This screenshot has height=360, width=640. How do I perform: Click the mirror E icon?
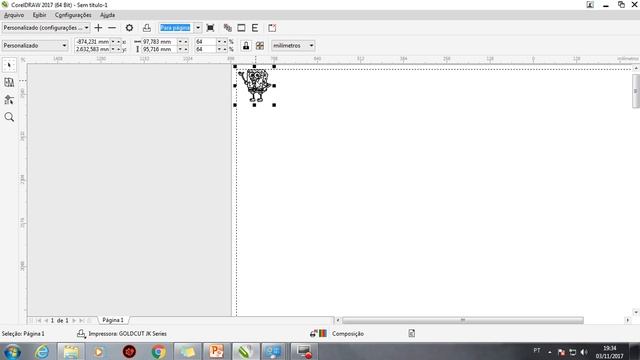pyautogui.click(x=255, y=28)
